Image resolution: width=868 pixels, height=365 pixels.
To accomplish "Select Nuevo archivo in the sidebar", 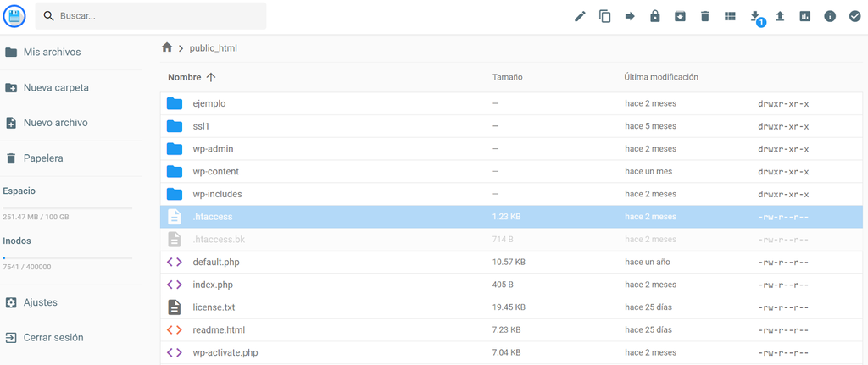I will tap(55, 123).
